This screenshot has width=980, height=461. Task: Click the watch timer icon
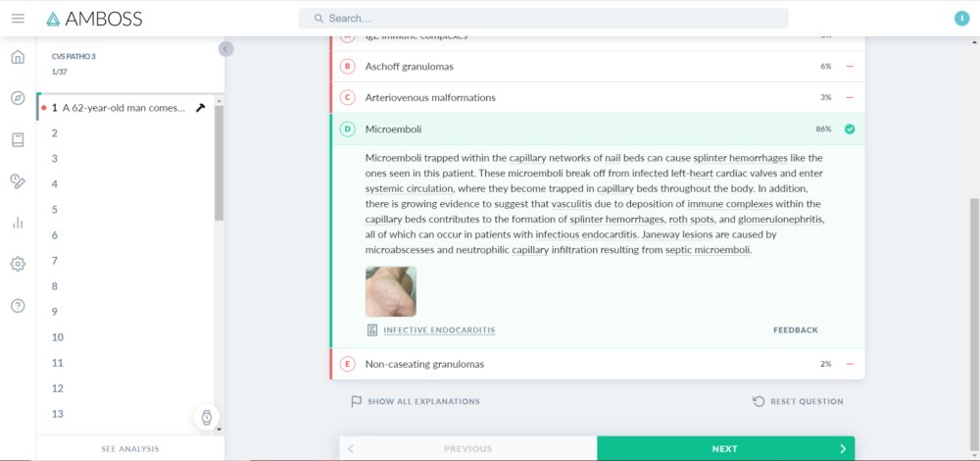[207, 417]
